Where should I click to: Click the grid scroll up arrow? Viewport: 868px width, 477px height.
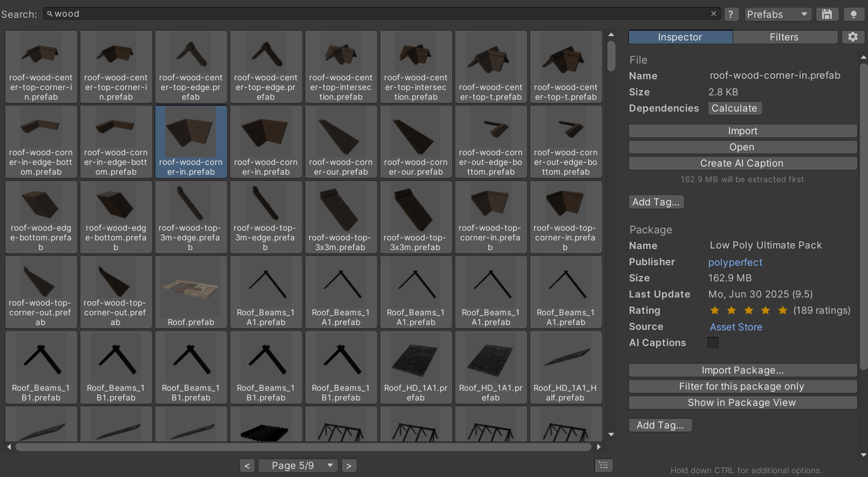(x=611, y=34)
